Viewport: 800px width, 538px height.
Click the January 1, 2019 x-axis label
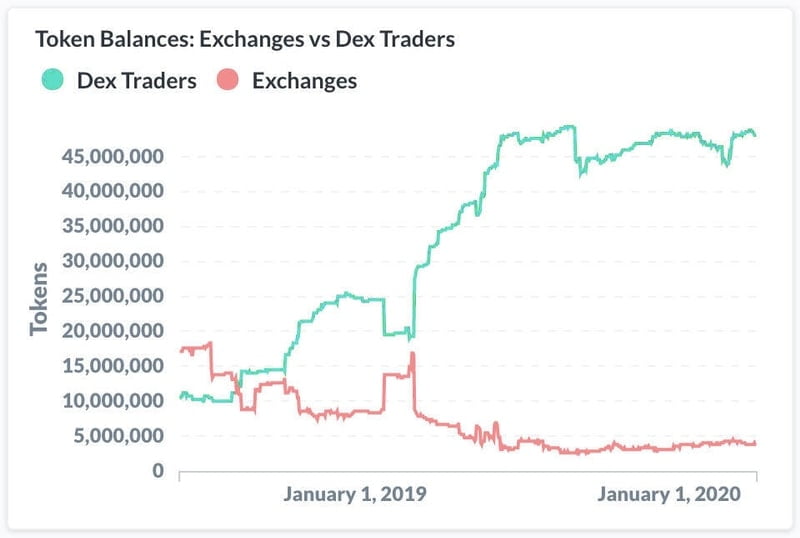(x=355, y=494)
